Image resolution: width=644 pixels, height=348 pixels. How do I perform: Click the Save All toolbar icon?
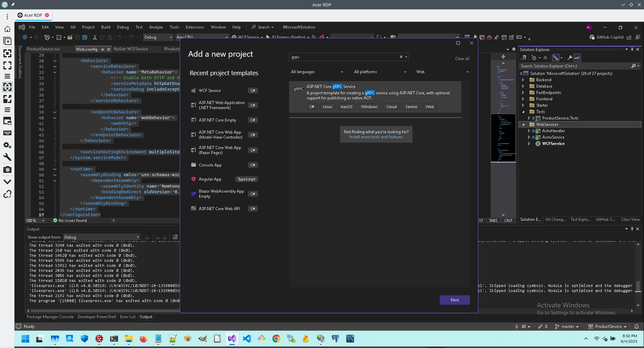click(x=85, y=37)
